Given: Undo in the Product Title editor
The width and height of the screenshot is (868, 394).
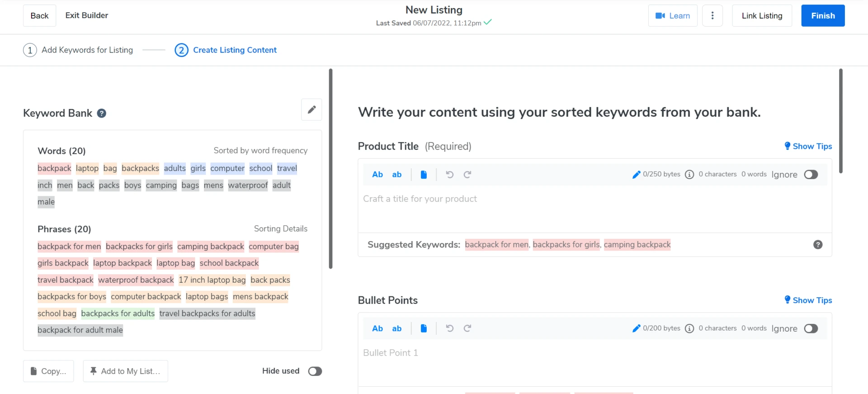Looking at the screenshot, I should [x=449, y=175].
